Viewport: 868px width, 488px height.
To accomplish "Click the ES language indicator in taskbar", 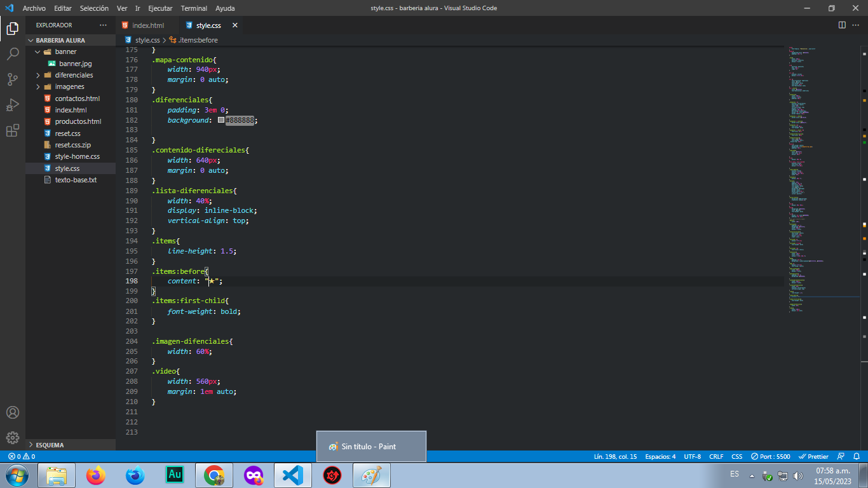I will 735,474.
